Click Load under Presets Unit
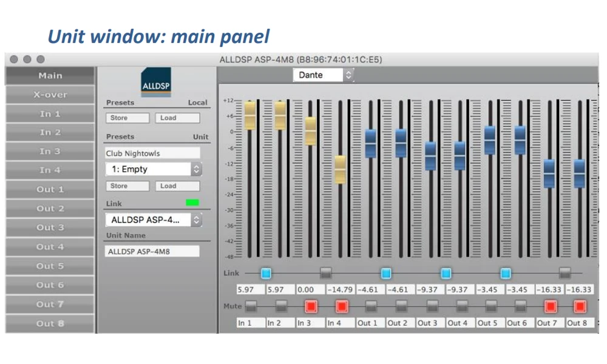Viewport: 607px width, 364px height. point(177,186)
